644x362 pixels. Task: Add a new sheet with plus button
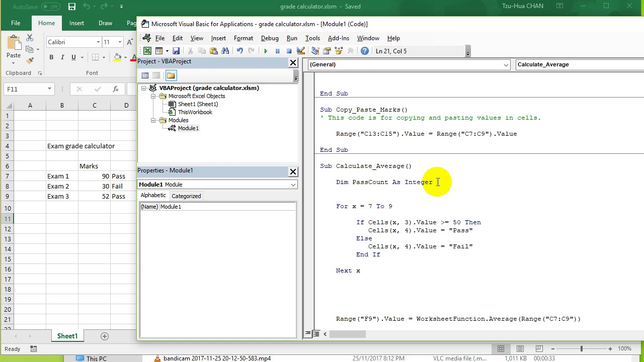point(105,336)
